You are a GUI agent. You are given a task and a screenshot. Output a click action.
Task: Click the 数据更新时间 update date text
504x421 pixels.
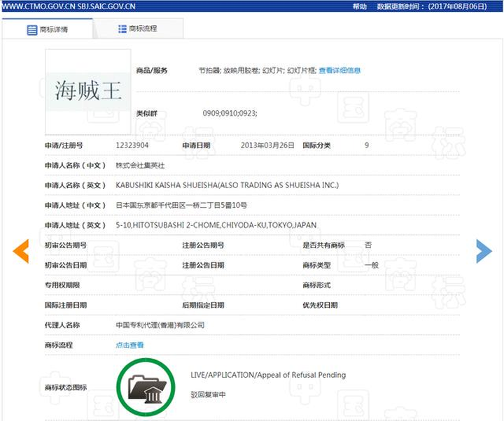(x=432, y=6)
